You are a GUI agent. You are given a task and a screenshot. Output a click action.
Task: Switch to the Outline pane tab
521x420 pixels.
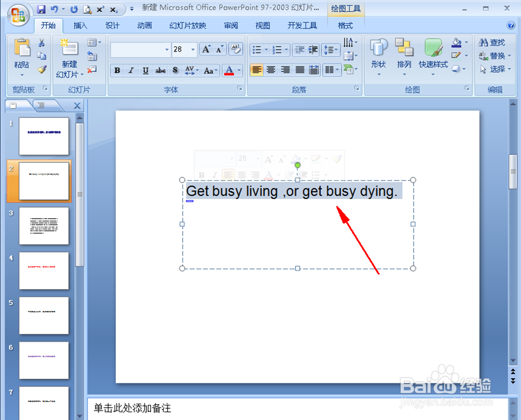(41, 106)
